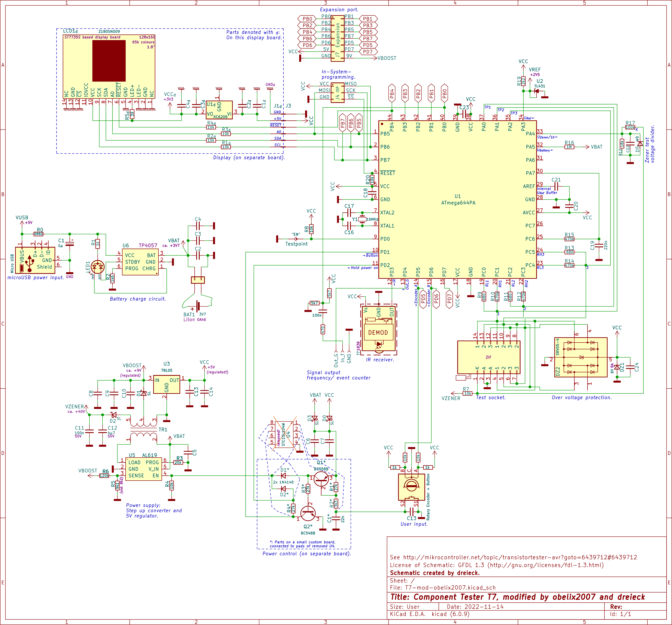
Task: Select transistor Q1* BC558B
Action: click(321, 479)
